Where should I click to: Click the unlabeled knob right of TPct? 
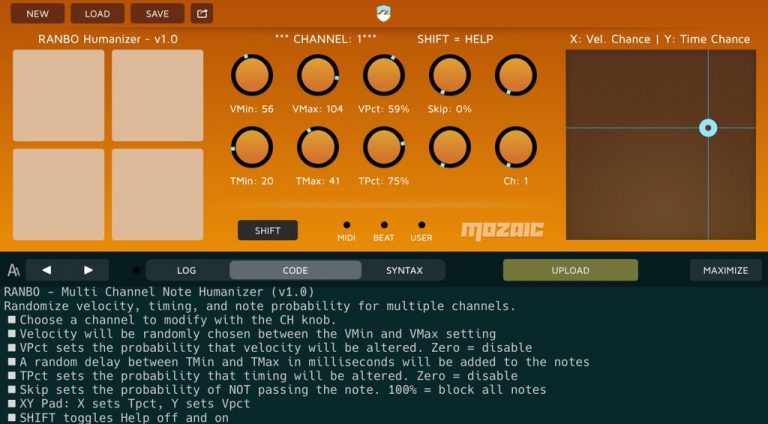click(450, 147)
